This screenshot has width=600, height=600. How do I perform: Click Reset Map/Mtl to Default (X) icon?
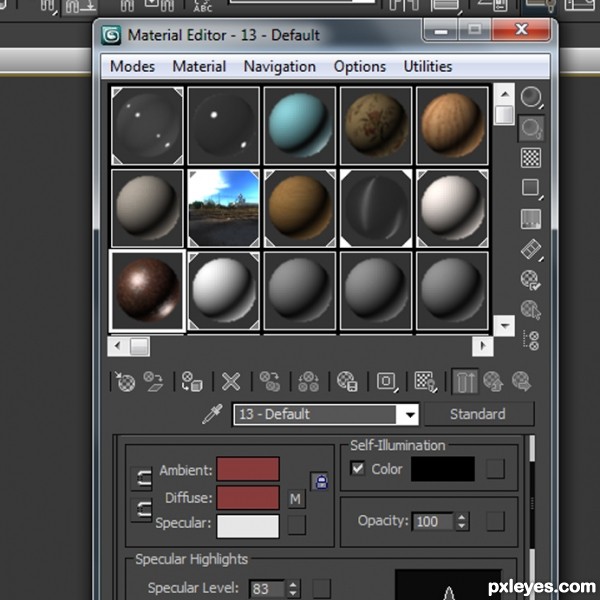click(231, 382)
